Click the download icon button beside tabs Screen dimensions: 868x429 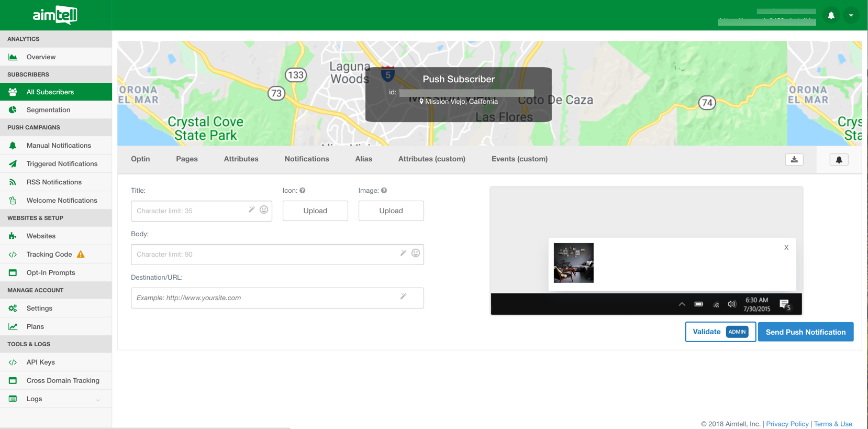click(x=794, y=160)
